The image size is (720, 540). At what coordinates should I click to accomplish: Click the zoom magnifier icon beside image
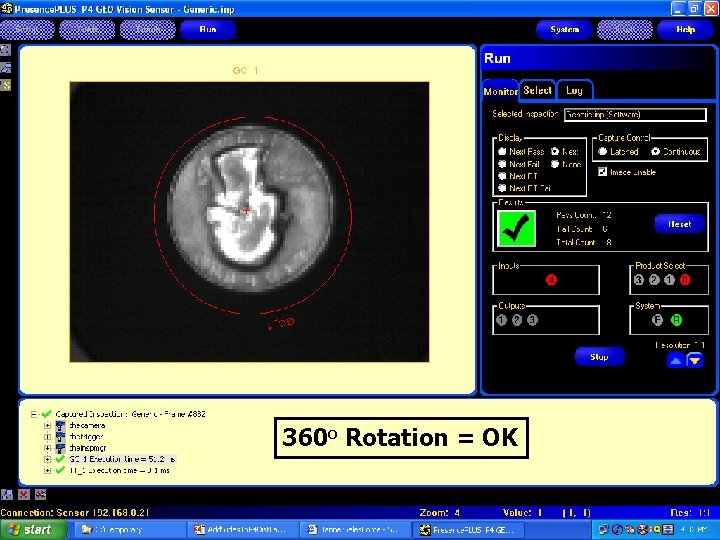tap(5, 50)
